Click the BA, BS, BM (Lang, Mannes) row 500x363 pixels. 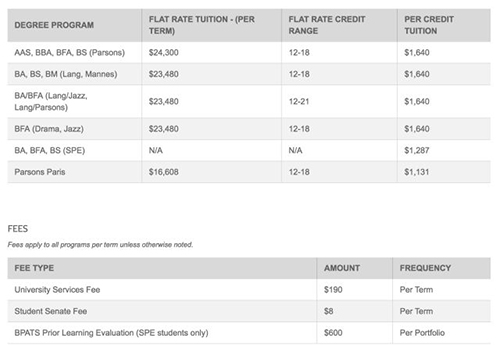tap(249, 74)
